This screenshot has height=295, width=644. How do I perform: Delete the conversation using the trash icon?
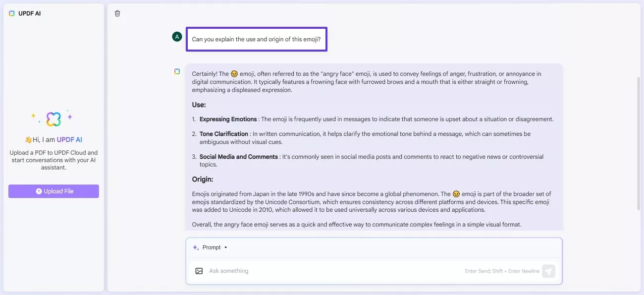coord(117,13)
